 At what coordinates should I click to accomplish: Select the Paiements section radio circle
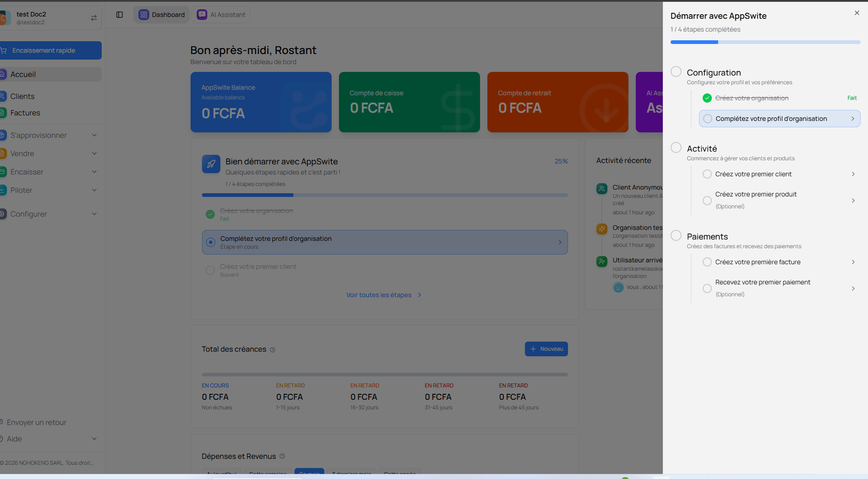(x=676, y=235)
